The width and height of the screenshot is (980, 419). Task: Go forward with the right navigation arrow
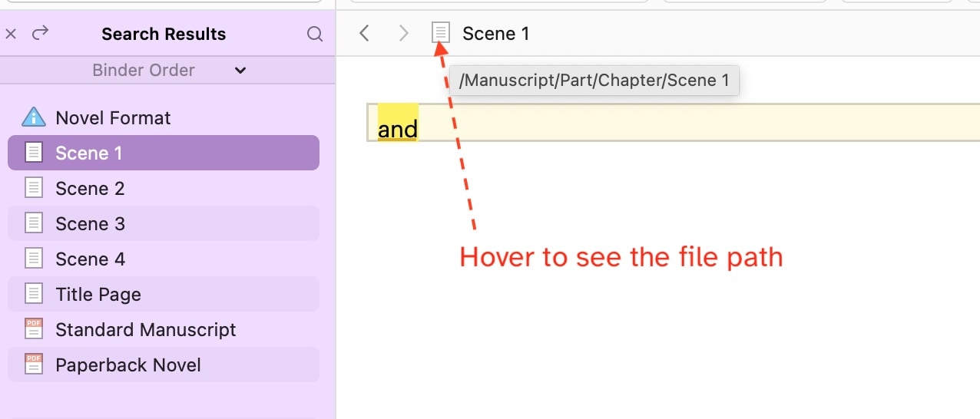[x=404, y=33]
